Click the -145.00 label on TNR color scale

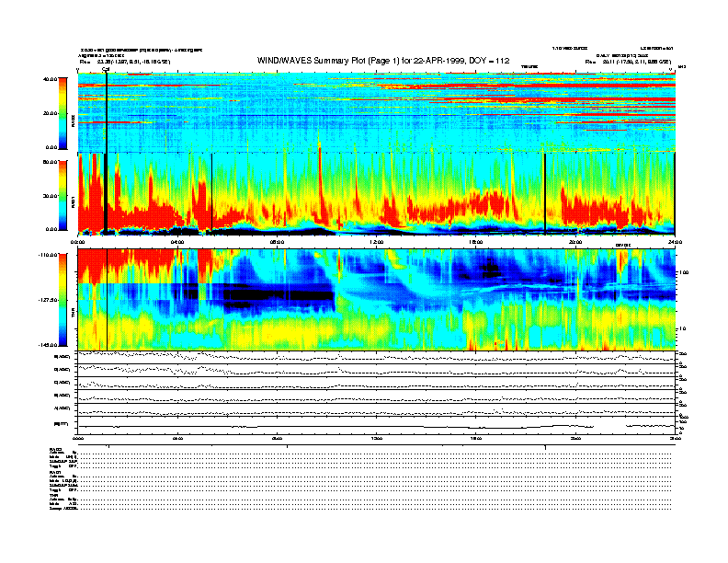pos(48,345)
